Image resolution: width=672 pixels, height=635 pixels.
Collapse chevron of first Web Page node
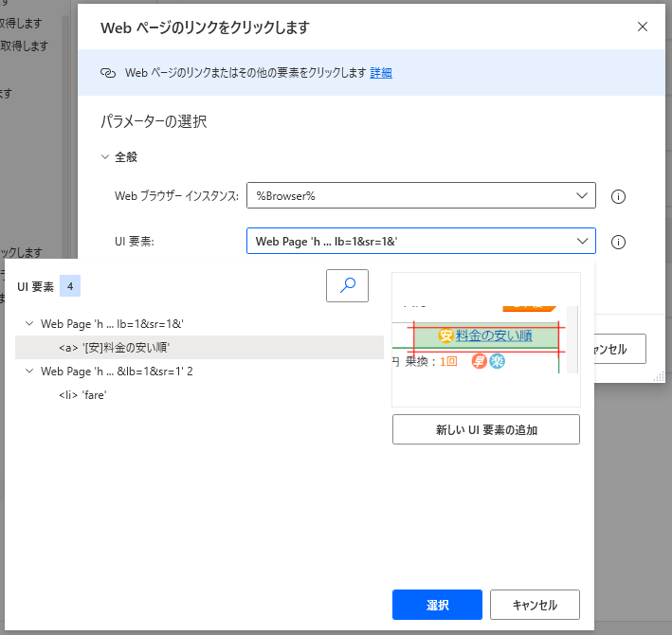[29, 324]
